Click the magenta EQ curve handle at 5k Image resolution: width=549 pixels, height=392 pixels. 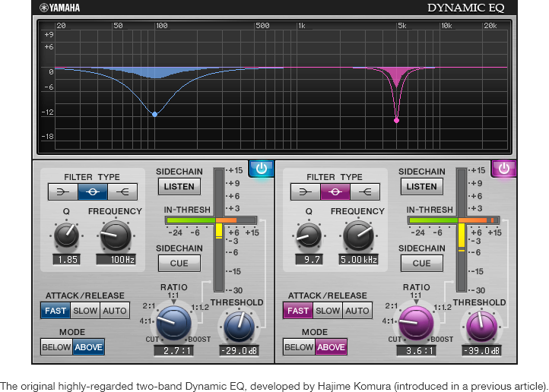pos(396,121)
